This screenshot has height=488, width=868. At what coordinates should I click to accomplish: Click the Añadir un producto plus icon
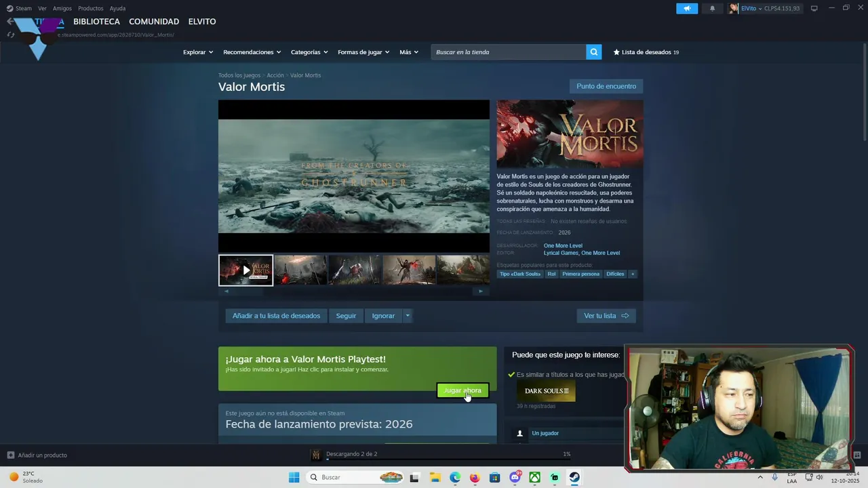point(10,455)
